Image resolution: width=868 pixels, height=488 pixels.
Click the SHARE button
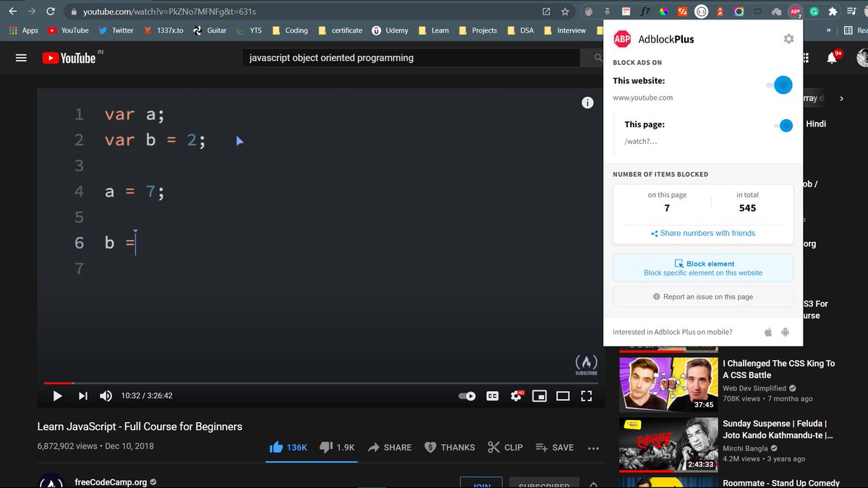(389, 448)
